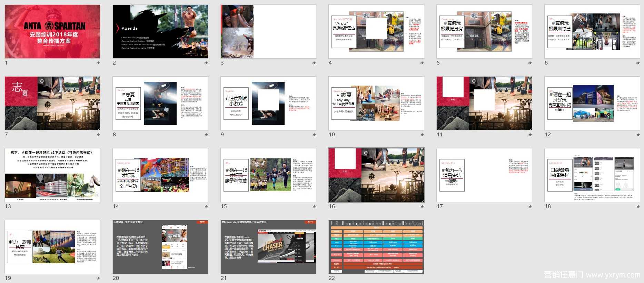The width and height of the screenshot is (644, 283).
Task: Select slide 14 Jump 360 thumbnail
Action: 160,175
